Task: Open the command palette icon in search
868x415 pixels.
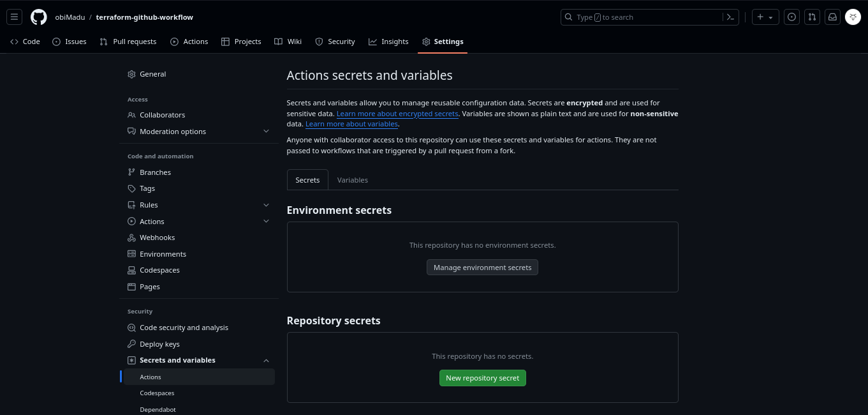Action: click(731, 17)
